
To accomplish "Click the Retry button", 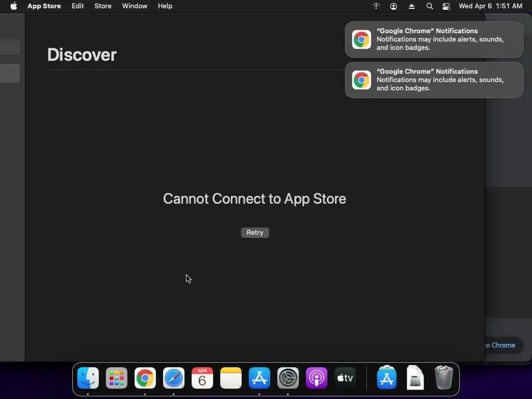I will [x=255, y=233].
